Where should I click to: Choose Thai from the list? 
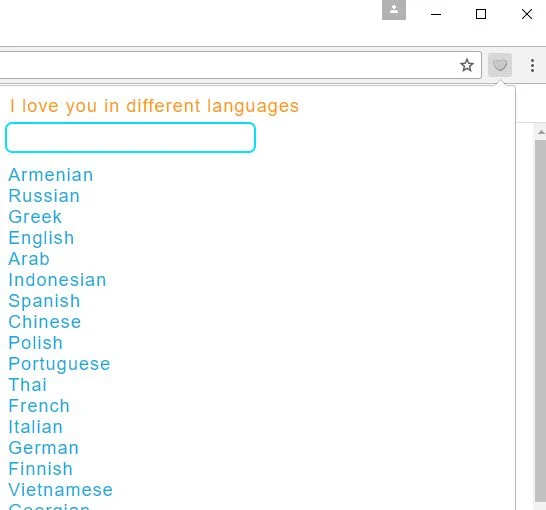pyautogui.click(x=28, y=385)
